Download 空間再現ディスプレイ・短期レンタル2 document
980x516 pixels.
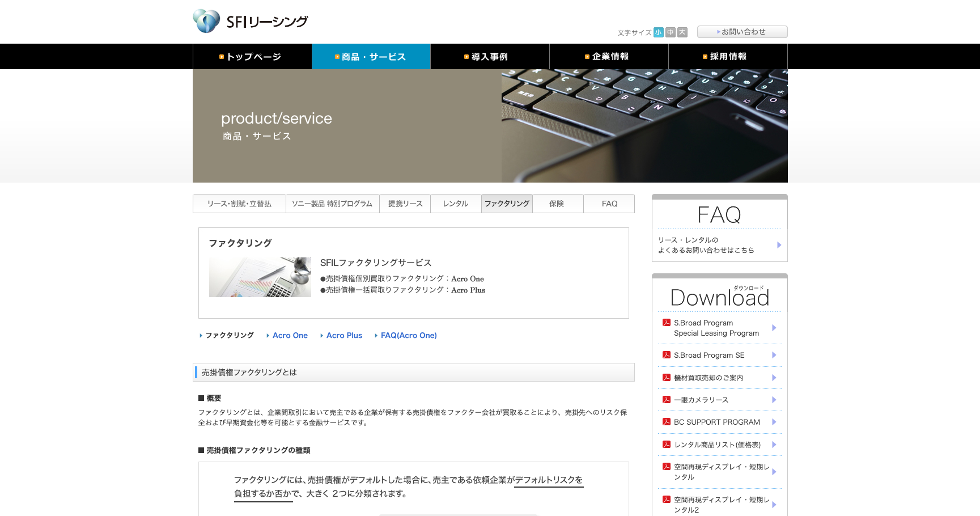click(722, 505)
